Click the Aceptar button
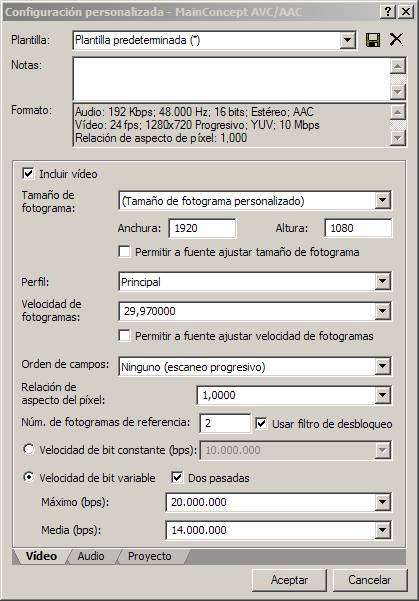This screenshot has width=419, height=601. 289,580
